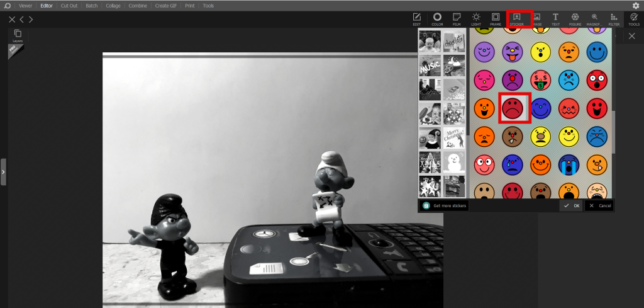Choose the chocolate sticker category thumbnail

click(454, 42)
